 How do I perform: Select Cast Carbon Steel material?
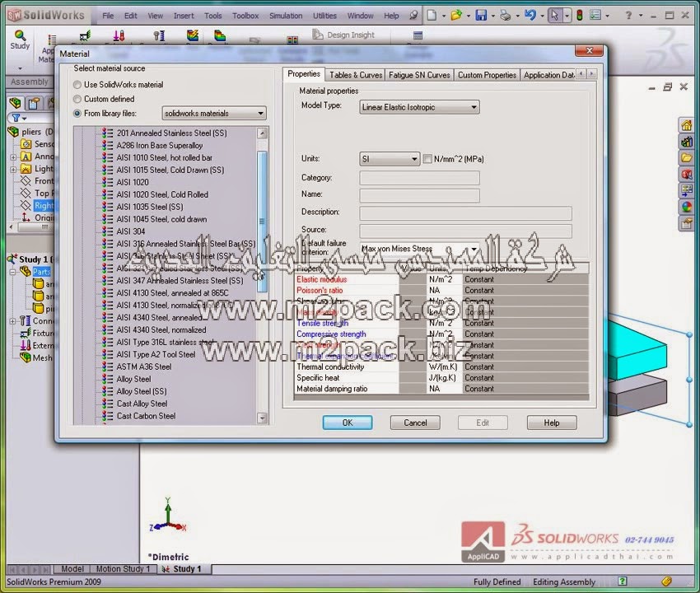click(x=146, y=416)
